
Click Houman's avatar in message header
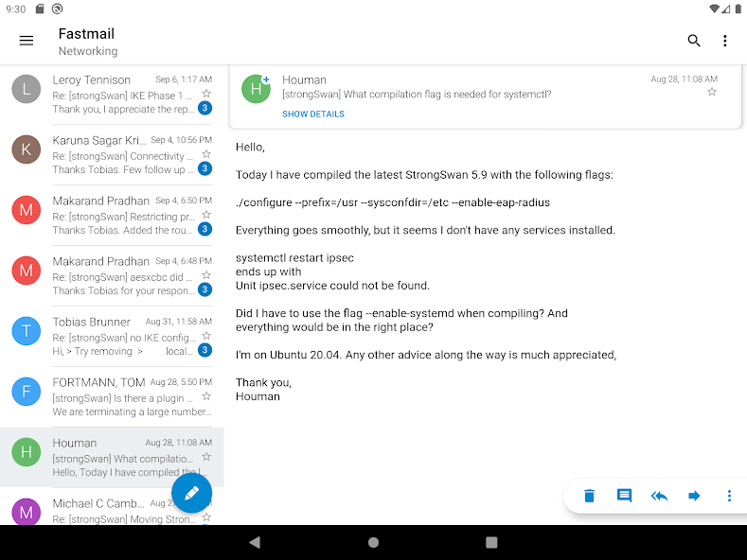[256, 88]
